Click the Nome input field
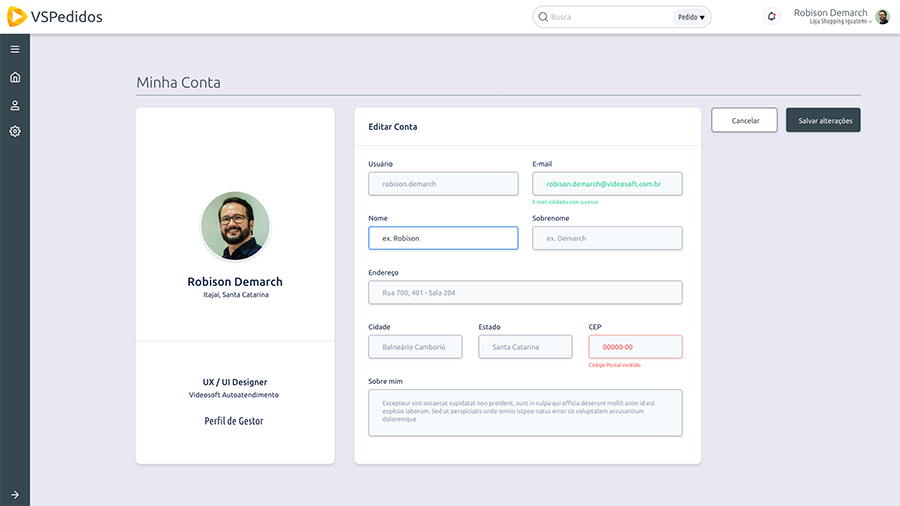This screenshot has width=900, height=506. click(x=443, y=238)
